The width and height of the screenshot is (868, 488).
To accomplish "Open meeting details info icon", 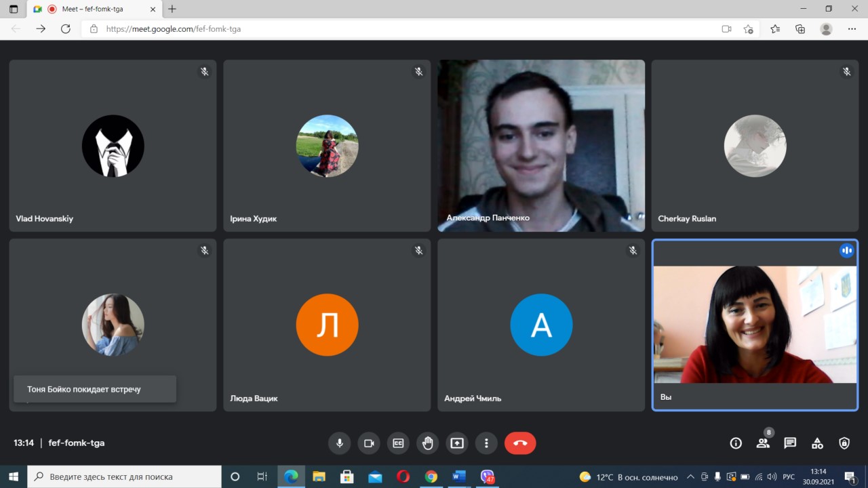I will click(x=736, y=443).
